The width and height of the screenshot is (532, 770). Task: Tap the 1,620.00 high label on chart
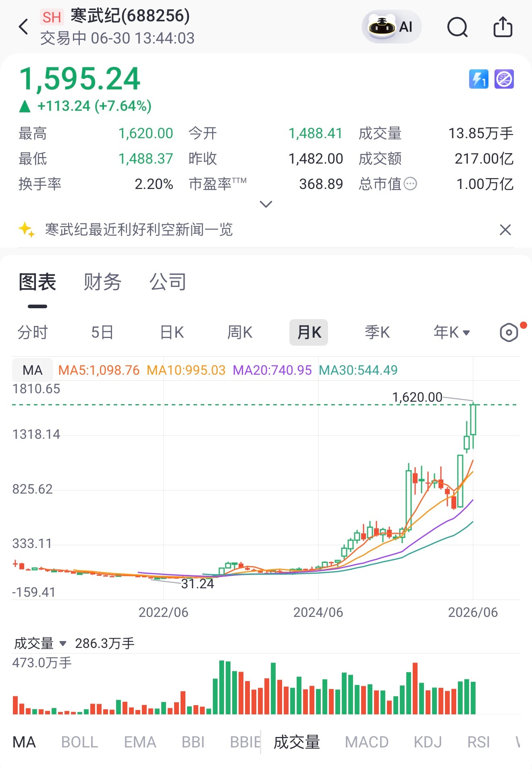click(417, 397)
